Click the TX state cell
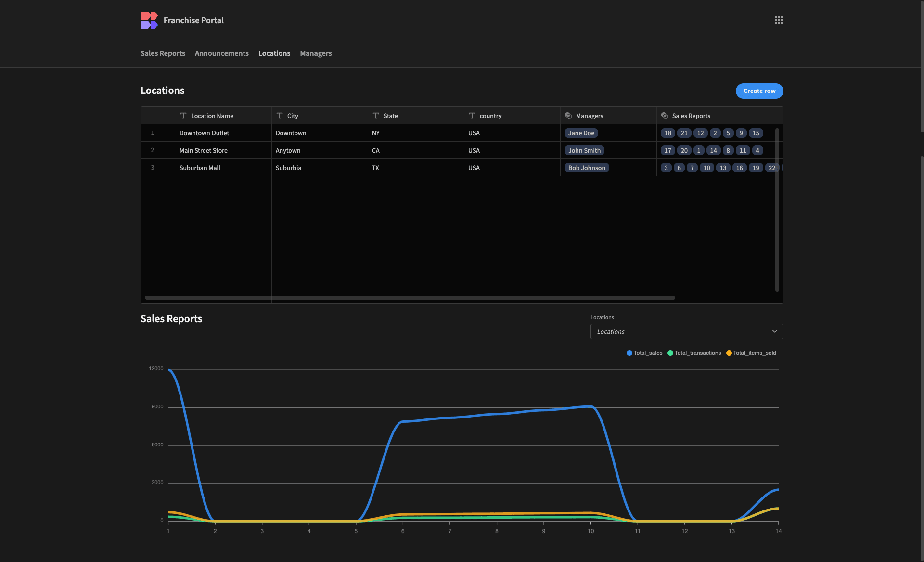The height and width of the screenshot is (562, 924). (416, 168)
